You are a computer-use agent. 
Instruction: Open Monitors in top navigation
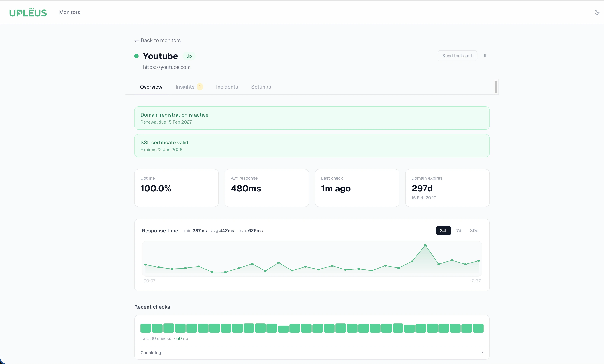[x=70, y=12]
